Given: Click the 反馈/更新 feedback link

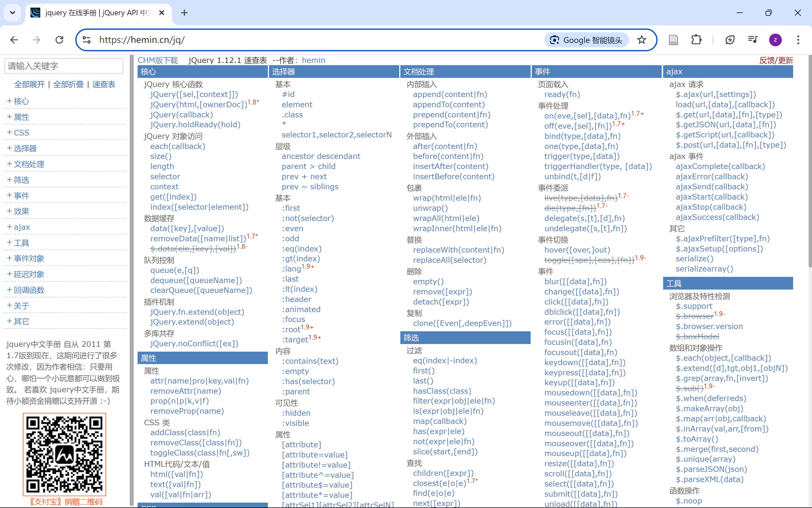Looking at the screenshot, I should tap(776, 60).
